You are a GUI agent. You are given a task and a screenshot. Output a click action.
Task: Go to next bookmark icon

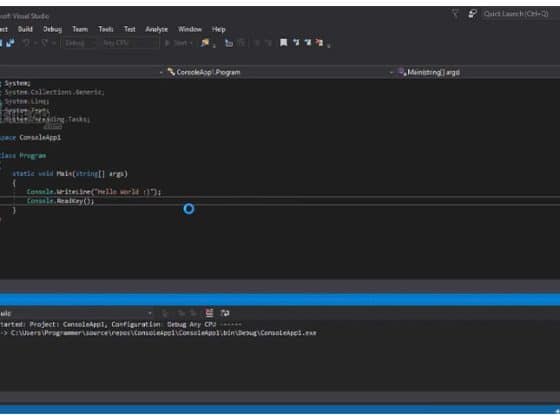(308, 43)
